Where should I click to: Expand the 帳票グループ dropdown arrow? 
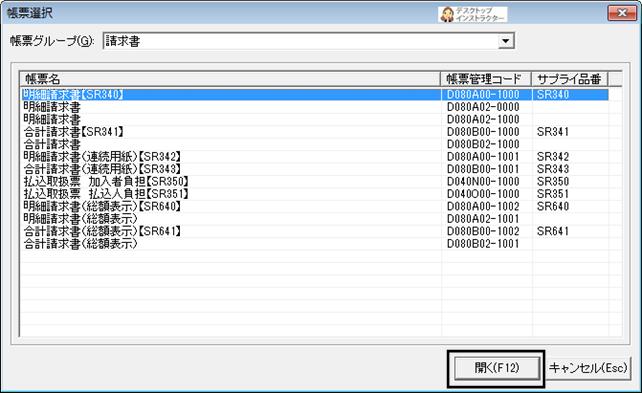[506, 41]
